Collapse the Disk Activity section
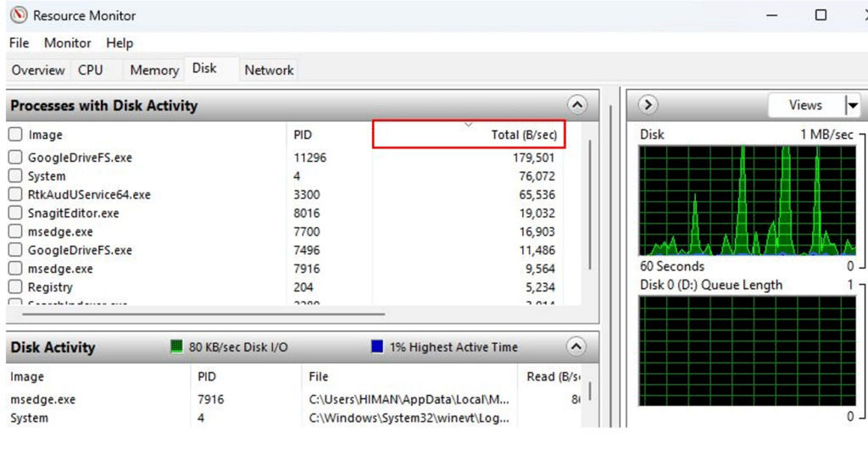 [576, 347]
